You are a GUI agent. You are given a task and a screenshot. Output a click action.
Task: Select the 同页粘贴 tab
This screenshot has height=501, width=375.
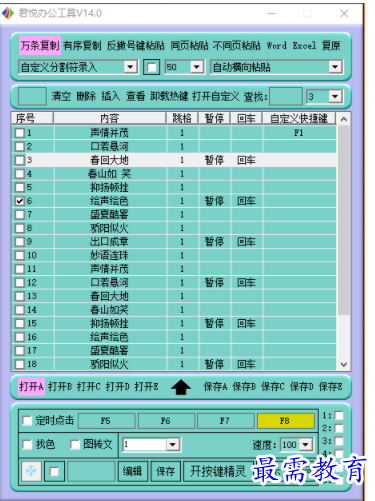tap(189, 45)
